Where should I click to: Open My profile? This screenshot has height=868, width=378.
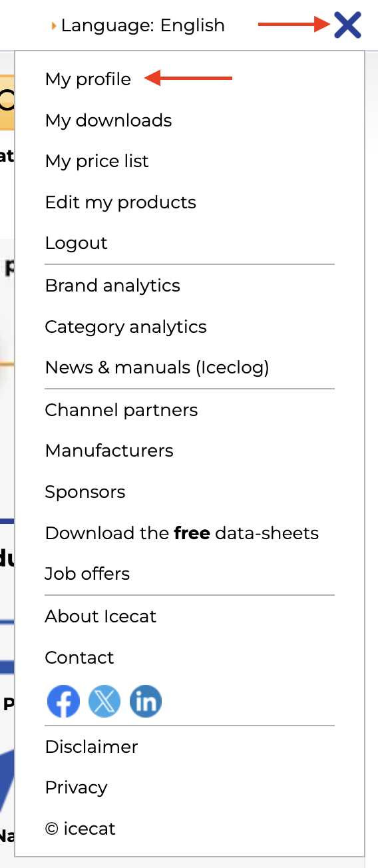88,79
